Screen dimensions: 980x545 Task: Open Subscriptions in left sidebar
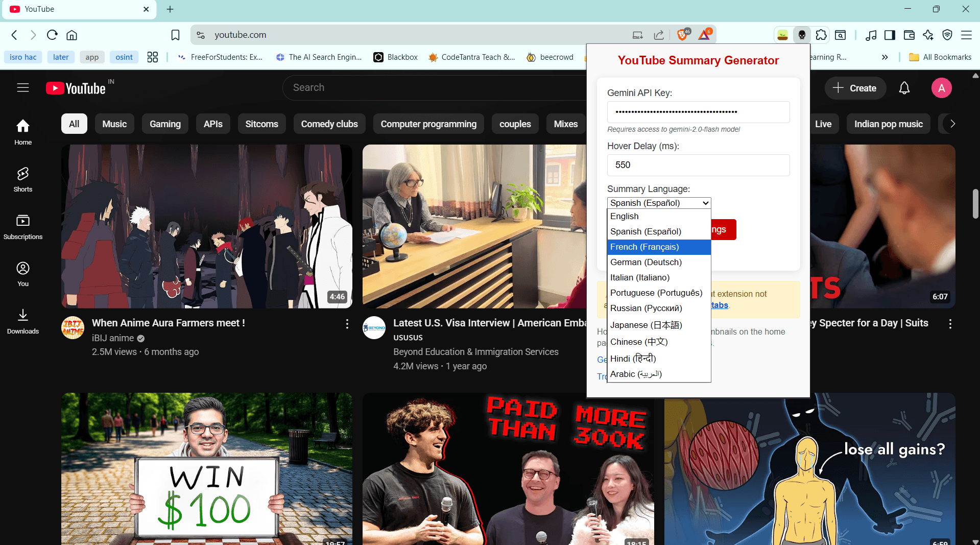click(23, 227)
